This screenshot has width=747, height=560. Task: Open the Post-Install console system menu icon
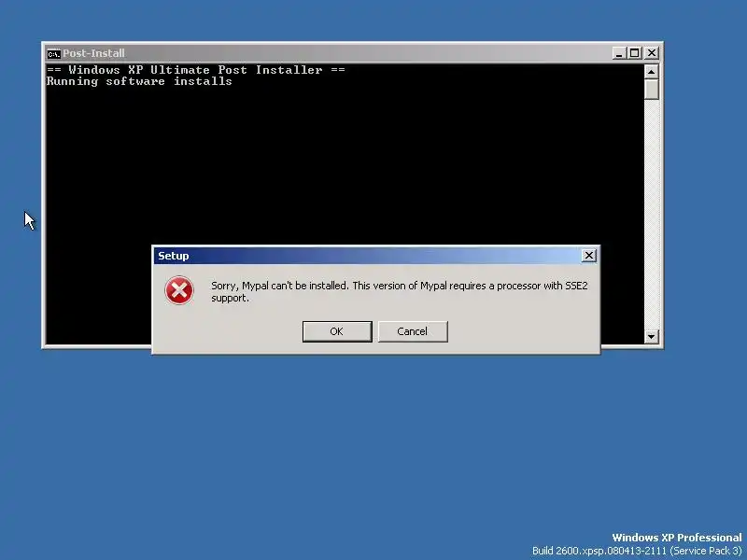click(53, 53)
